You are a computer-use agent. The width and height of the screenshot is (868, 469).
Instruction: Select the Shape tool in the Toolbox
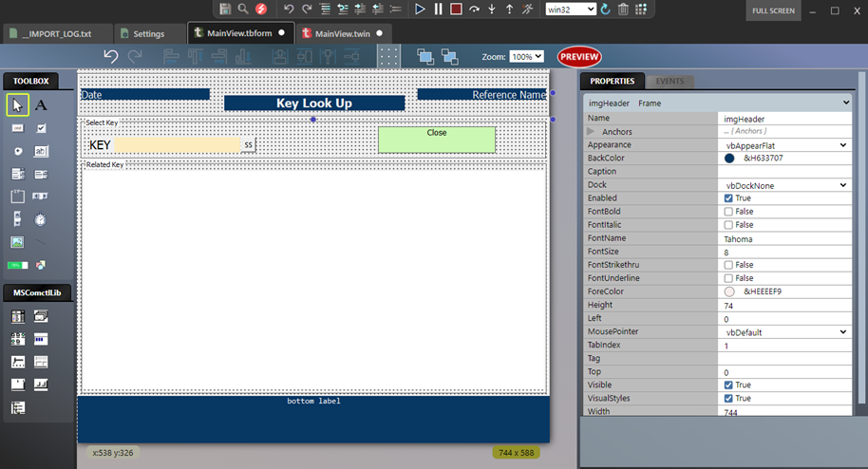coord(41,265)
